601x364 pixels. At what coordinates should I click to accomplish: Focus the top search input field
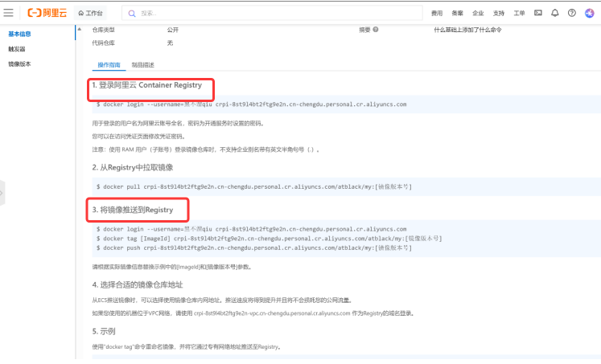point(272,13)
